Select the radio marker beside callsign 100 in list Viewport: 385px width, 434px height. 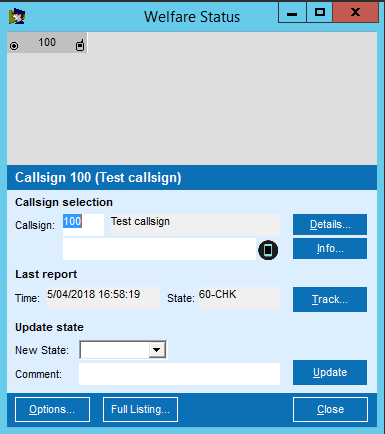[x=14, y=46]
